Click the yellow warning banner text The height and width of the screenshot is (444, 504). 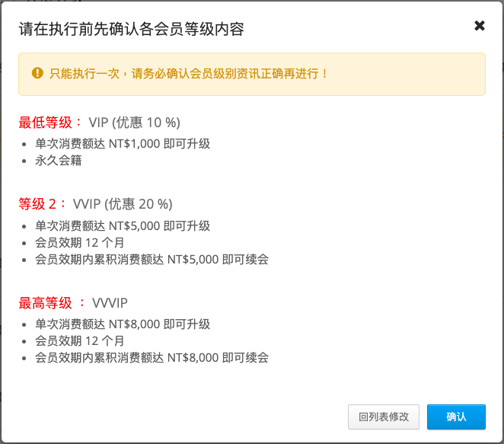[x=188, y=74]
